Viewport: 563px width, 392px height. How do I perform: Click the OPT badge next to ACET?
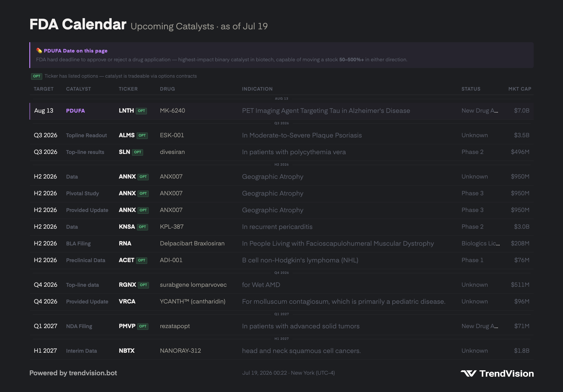pyautogui.click(x=142, y=260)
